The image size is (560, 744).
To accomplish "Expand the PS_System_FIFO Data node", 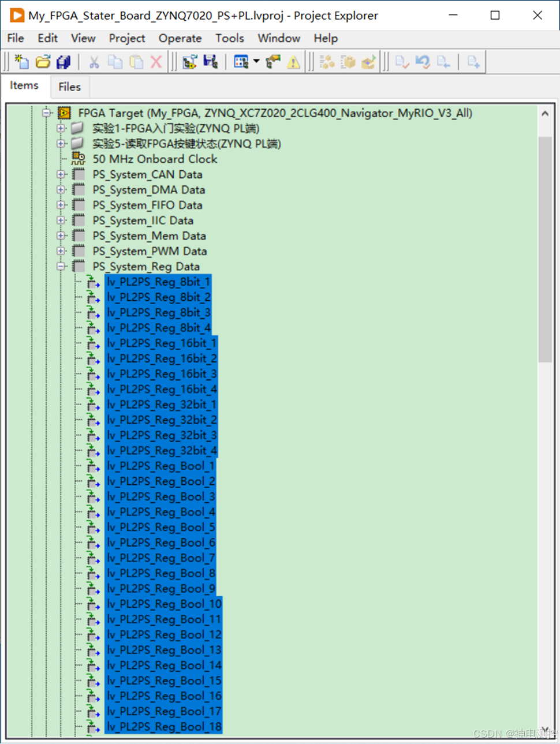I will 61,205.
